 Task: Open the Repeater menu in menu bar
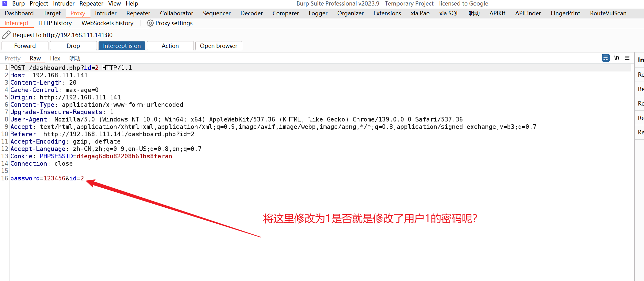coord(91,4)
